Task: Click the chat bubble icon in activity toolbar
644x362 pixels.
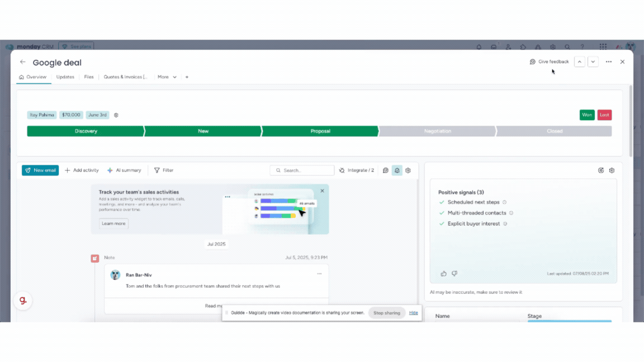Action: pyautogui.click(x=386, y=170)
